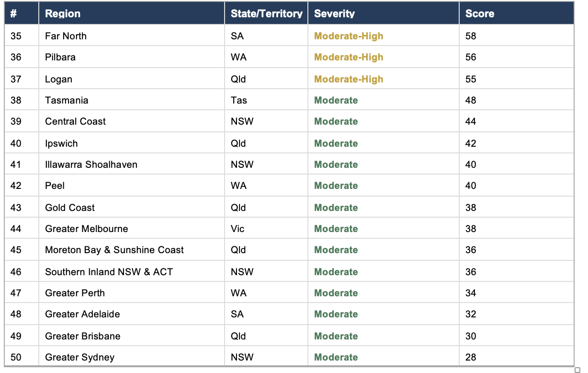The image size is (588, 373).
Task: Select Moreton Bay & Sunshine Coast cell
Action: pyautogui.click(x=132, y=250)
